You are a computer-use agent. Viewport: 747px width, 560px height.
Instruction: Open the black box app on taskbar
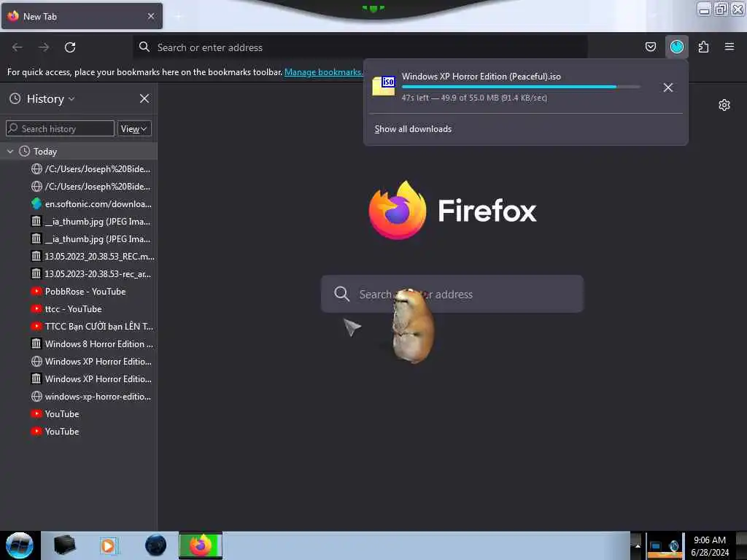(x=65, y=545)
